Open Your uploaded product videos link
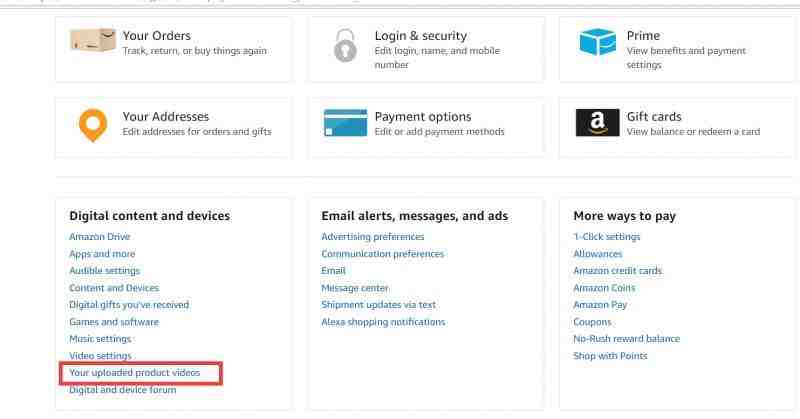Viewport: 800px width, 419px height. (x=135, y=373)
